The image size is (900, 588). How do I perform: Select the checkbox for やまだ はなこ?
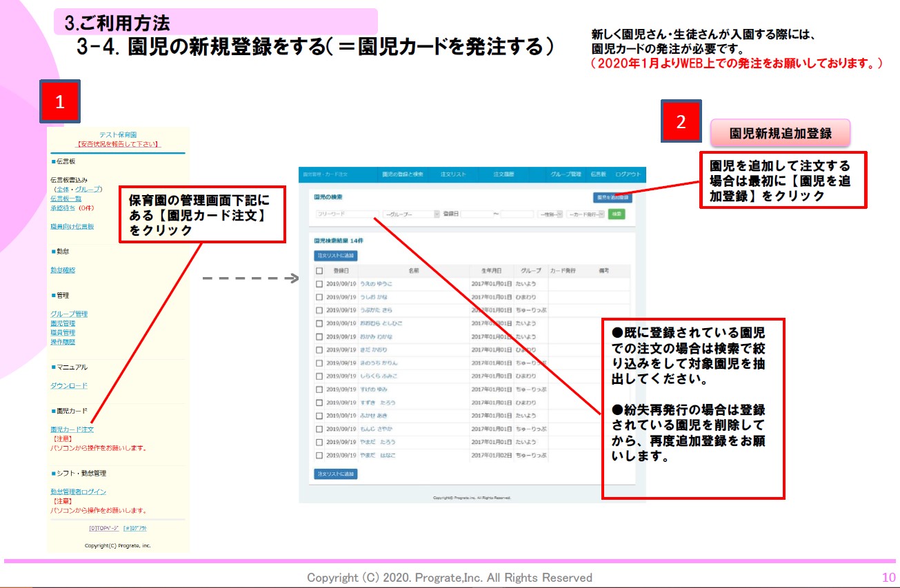pos(319,455)
